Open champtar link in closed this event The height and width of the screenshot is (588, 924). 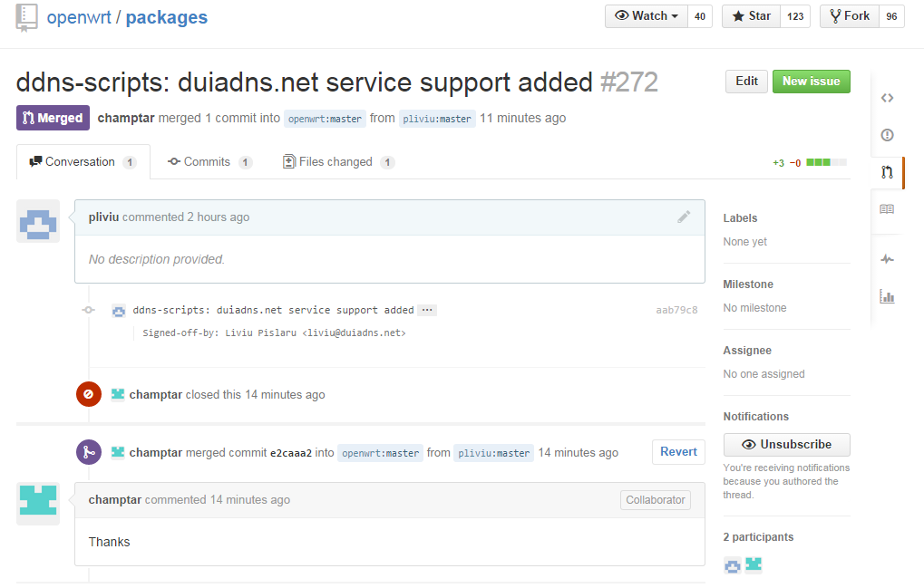(x=156, y=394)
